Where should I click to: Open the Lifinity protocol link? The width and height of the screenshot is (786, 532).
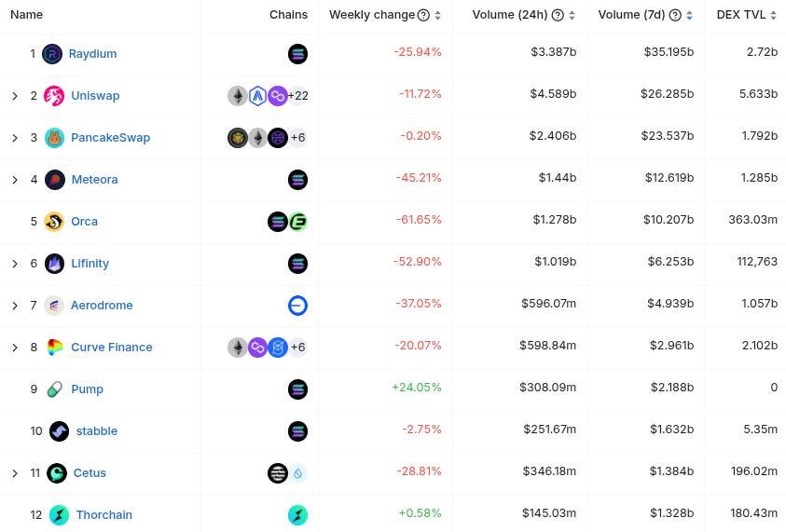pyautogui.click(x=90, y=264)
